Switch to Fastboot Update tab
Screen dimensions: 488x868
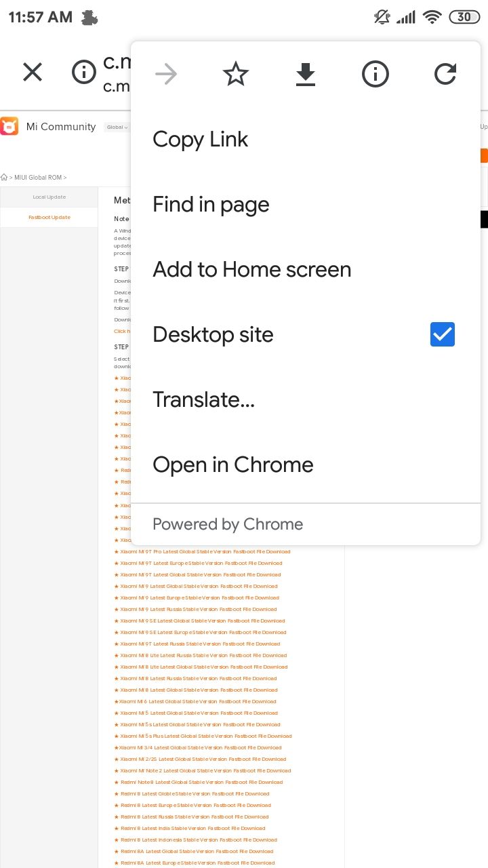point(49,217)
